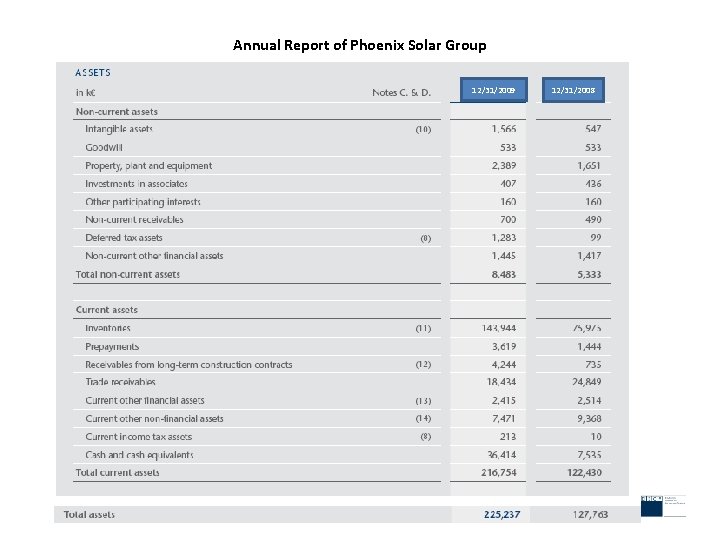Click note reference (12) for construction contracts

424,365
